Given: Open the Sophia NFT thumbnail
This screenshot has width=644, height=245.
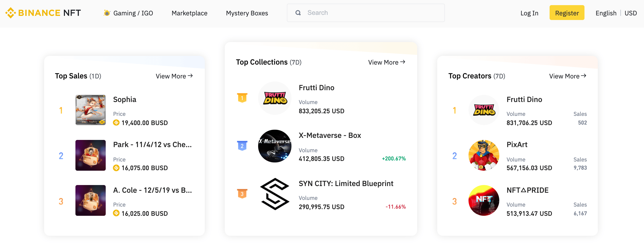Looking at the screenshot, I should [x=90, y=110].
